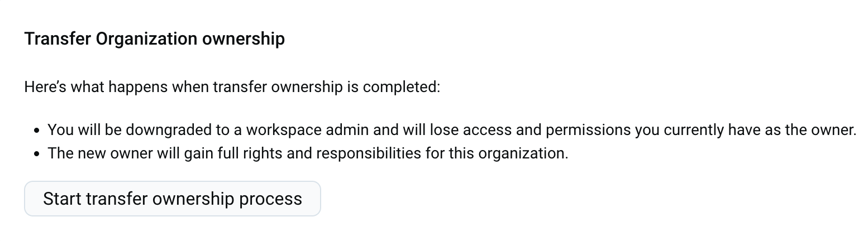This screenshot has width=868, height=241.
Task: Select the bullet about the new owner
Action: 307,153
